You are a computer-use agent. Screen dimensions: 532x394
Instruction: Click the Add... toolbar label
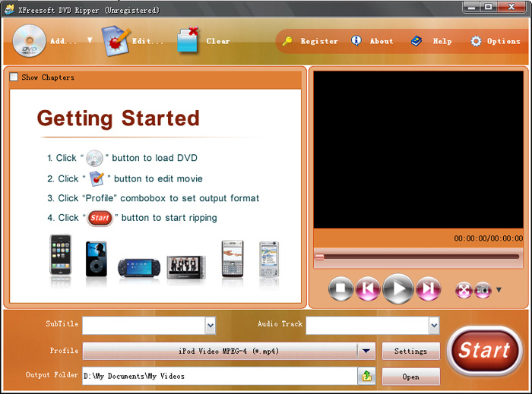coord(63,41)
